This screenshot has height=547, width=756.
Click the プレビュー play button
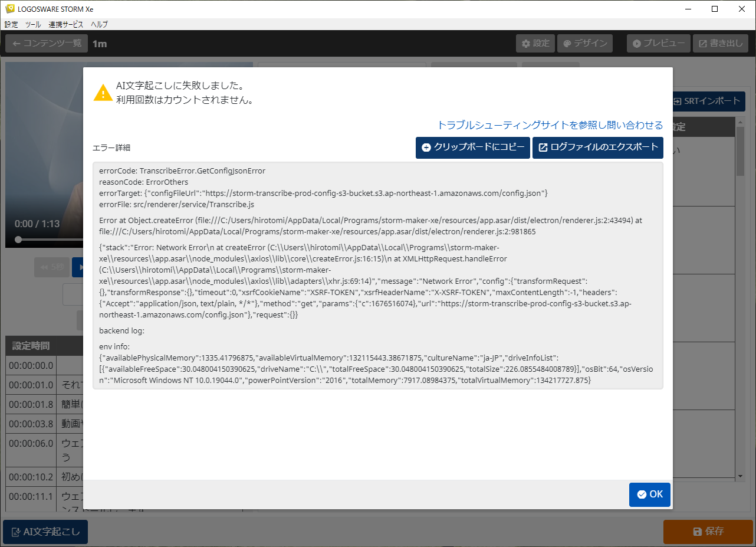tap(659, 44)
